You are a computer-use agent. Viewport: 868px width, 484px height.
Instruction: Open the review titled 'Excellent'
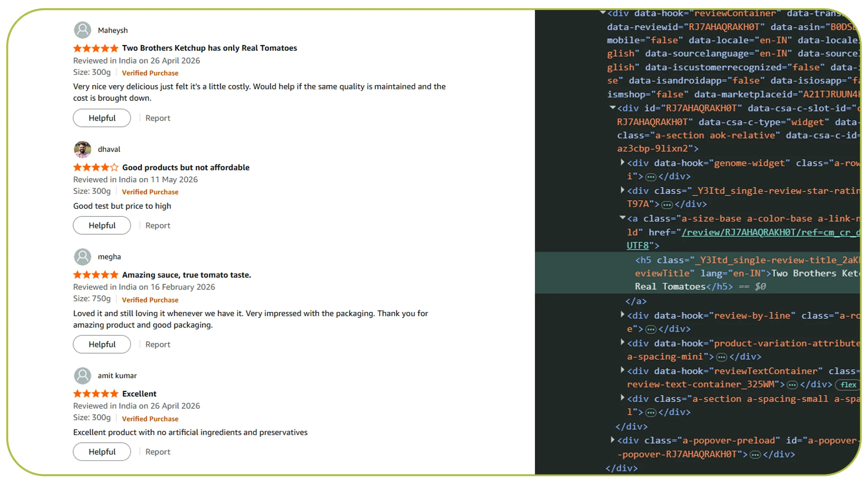coord(139,393)
